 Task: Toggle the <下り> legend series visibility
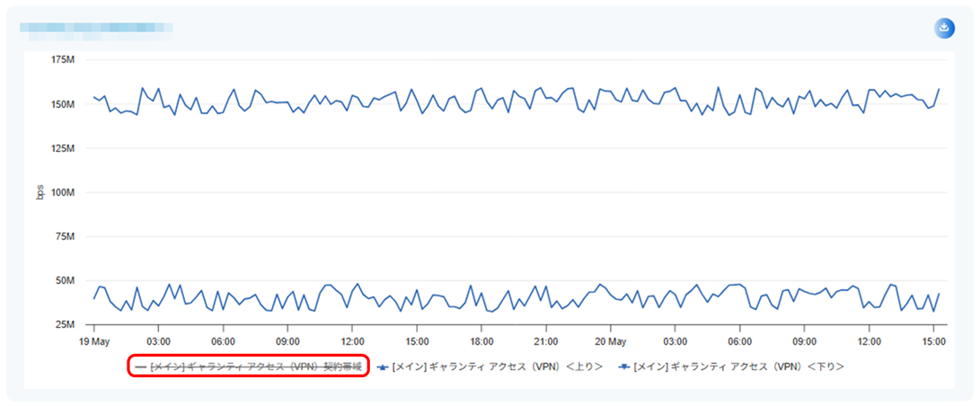pyautogui.click(x=732, y=366)
